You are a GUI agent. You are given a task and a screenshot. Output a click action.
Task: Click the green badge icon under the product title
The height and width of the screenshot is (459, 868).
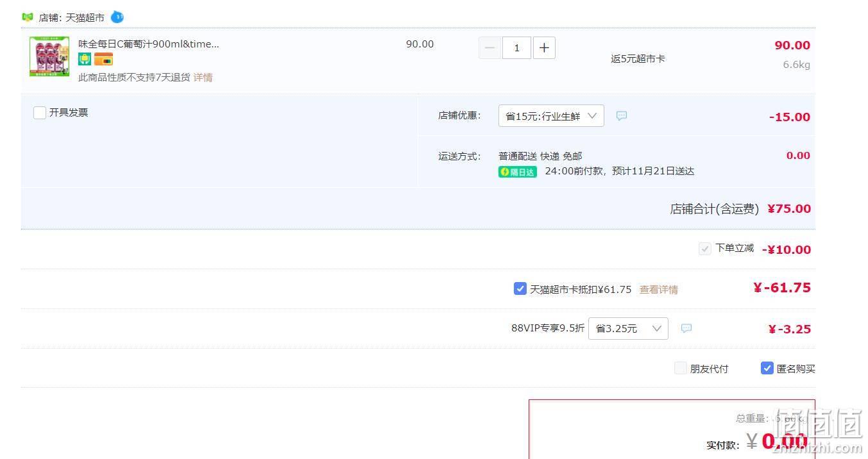pos(85,59)
